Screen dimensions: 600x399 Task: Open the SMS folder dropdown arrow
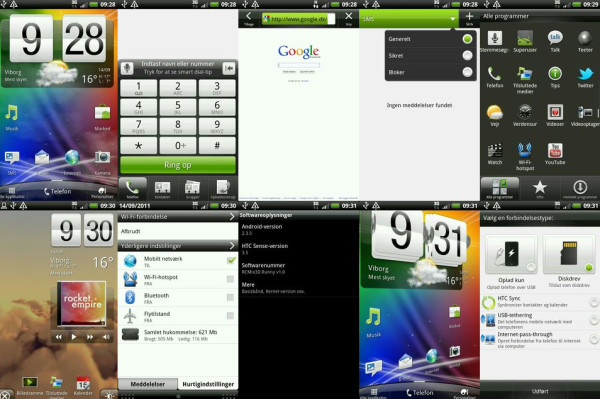click(453, 18)
